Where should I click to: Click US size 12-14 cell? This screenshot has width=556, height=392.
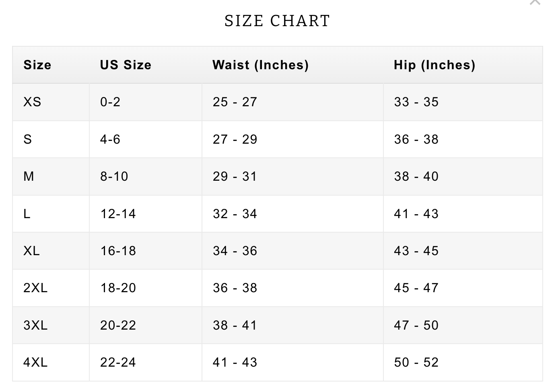pyautogui.click(x=118, y=214)
